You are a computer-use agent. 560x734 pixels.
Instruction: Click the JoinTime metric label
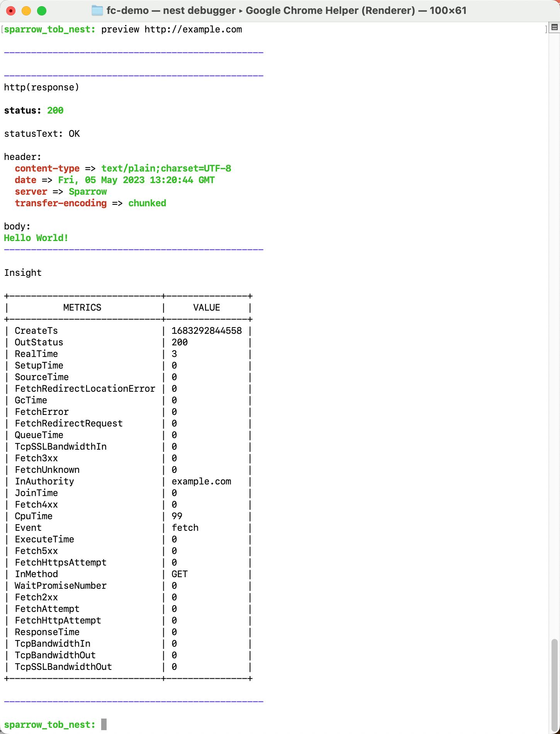click(x=36, y=493)
